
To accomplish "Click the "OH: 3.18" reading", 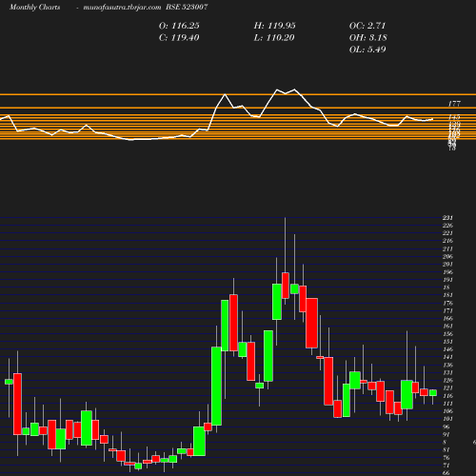I will (x=367, y=38).
